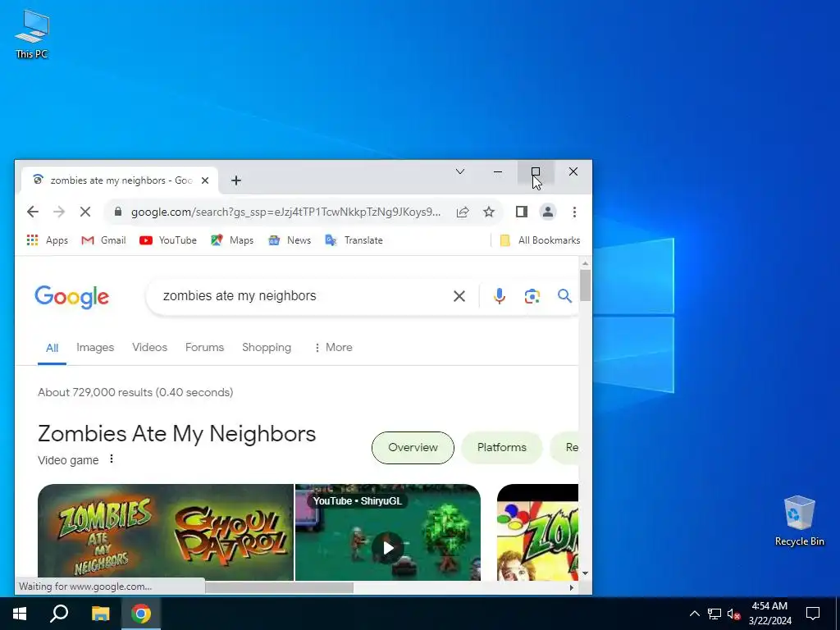Open the YouTube bookmark

tap(167, 240)
